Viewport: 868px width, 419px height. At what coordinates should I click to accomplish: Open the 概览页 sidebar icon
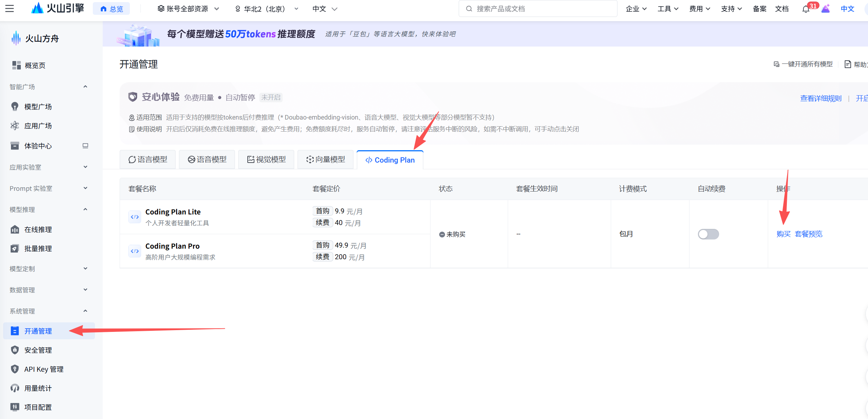16,65
